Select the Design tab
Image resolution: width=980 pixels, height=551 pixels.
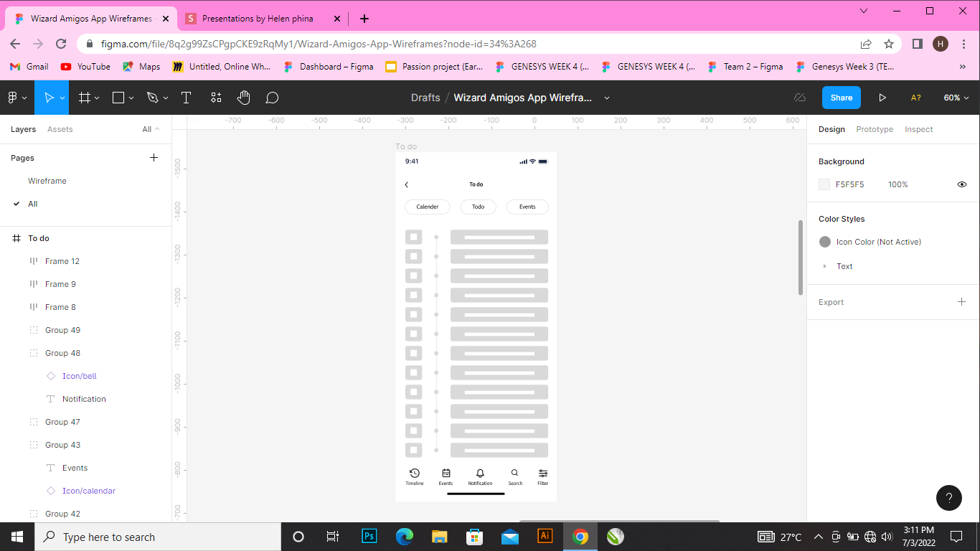tap(831, 129)
